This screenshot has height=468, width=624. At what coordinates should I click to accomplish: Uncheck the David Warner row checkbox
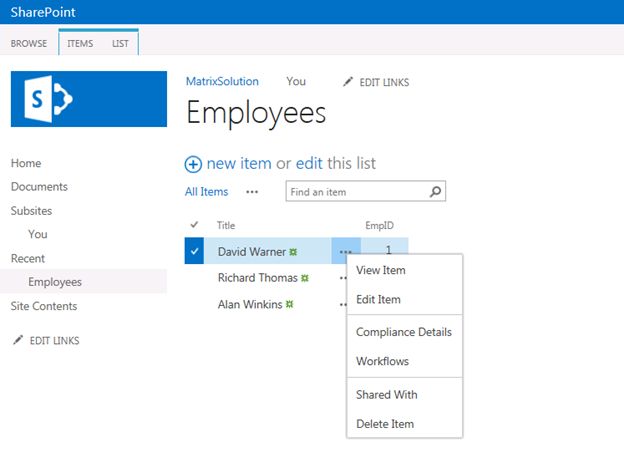click(x=194, y=252)
